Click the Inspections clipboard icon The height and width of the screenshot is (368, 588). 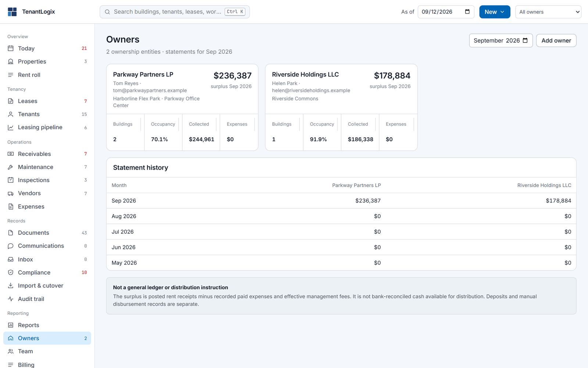(x=11, y=180)
